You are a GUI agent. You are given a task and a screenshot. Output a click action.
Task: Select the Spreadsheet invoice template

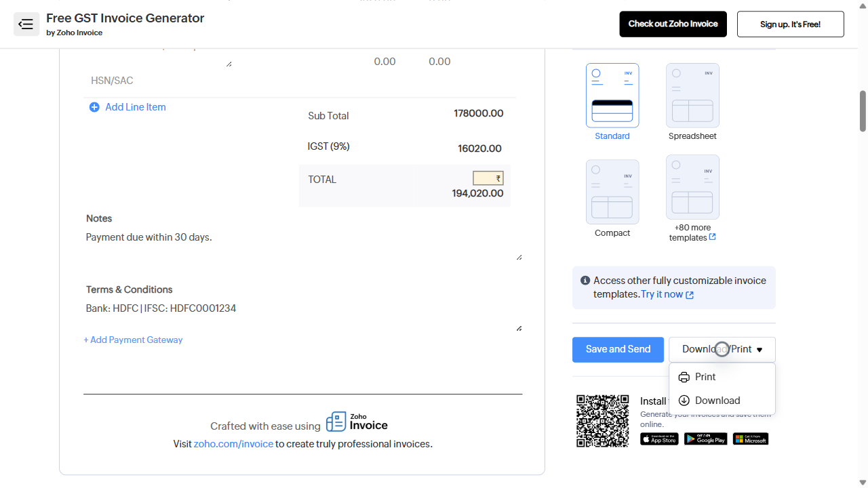coord(692,95)
